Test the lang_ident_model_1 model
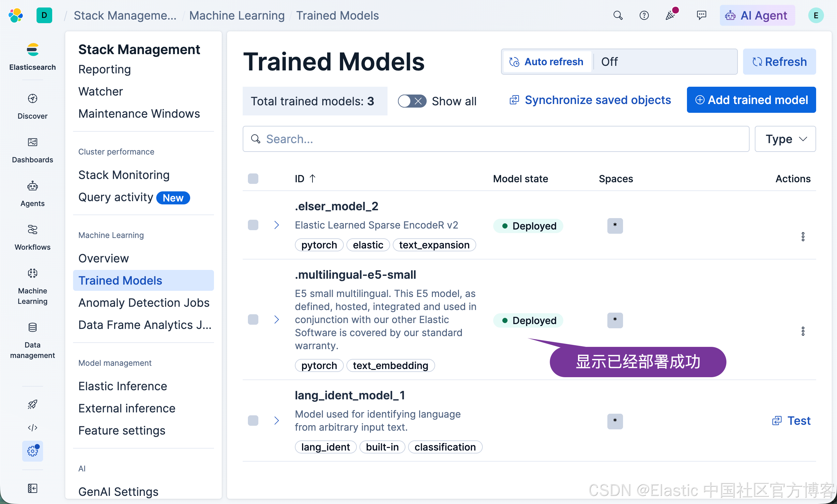837x504 pixels. tap(791, 421)
